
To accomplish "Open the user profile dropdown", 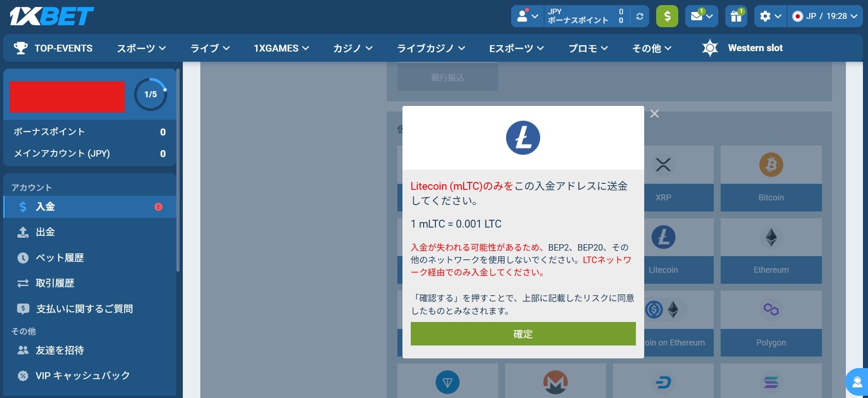I will point(528,17).
